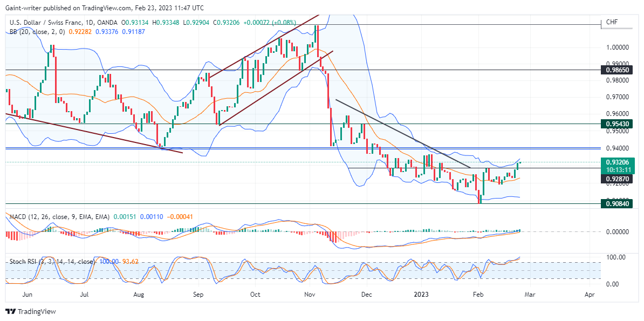Click the 0.92870 price level tag

(615, 179)
